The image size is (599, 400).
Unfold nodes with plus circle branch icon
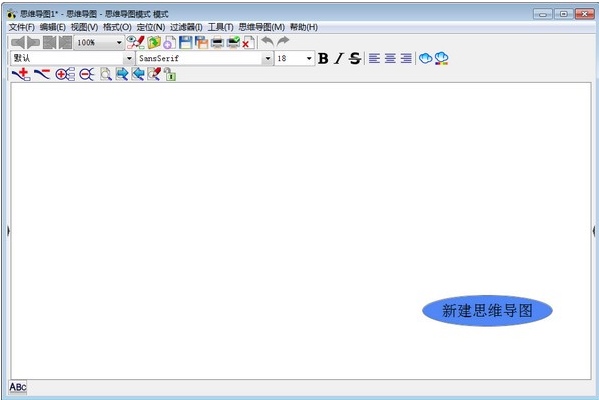pyautogui.click(x=65, y=74)
